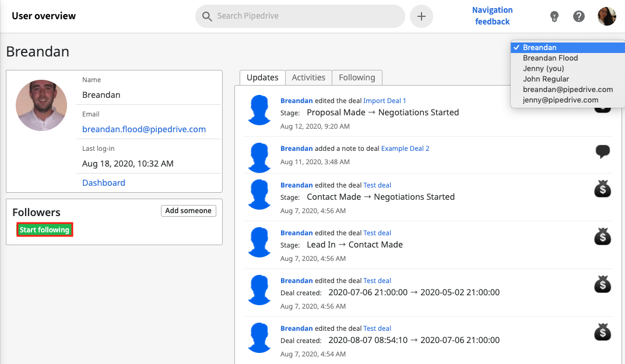Click the magnifier icon in the search bar
The image size is (625, 364).
pyautogui.click(x=207, y=16)
